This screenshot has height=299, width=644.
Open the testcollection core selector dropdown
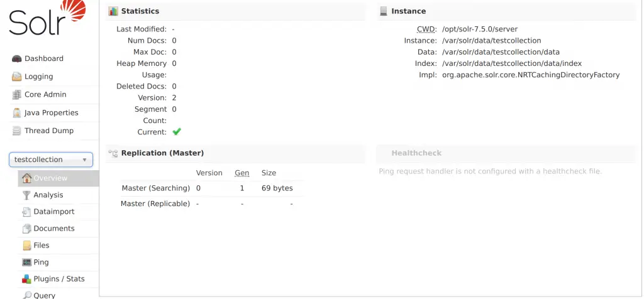[51, 160]
